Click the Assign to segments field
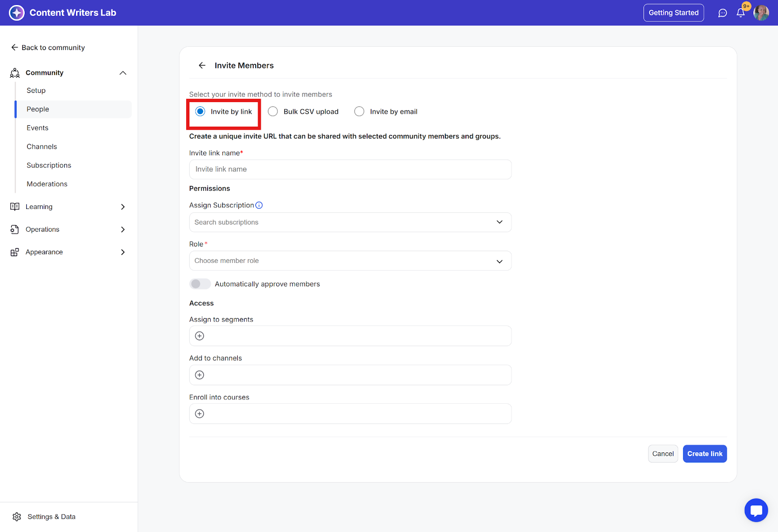Screen dimensions: 778x532 pyautogui.click(x=350, y=336)
